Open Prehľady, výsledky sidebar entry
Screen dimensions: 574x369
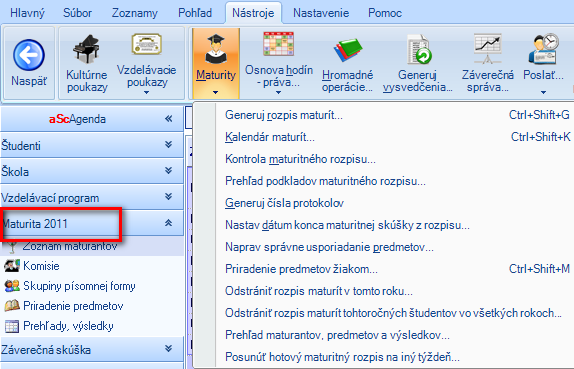click(x=68, y=326)
